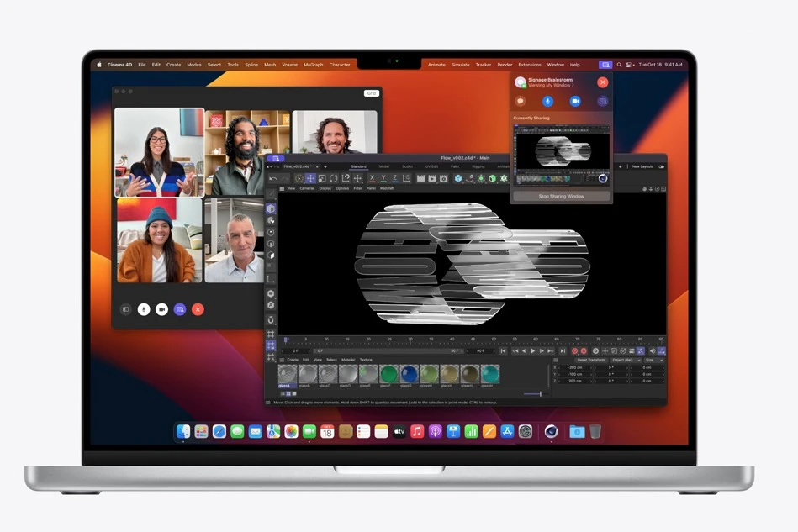The height and width of the screenshot is (532, 798).
Task: Go to the end of the animation
Action: click(563, 351)
